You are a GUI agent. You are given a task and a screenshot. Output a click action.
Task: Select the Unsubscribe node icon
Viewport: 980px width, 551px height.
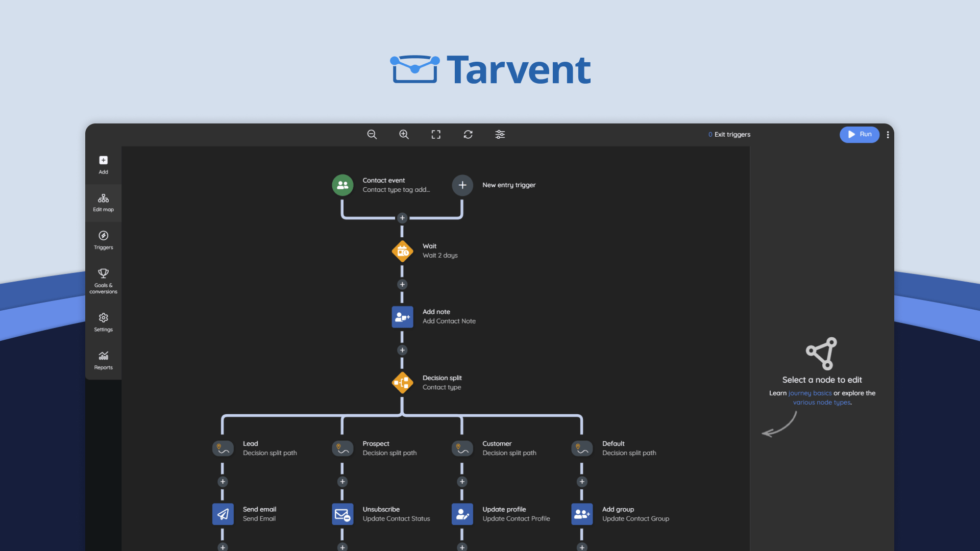point(342,514)
